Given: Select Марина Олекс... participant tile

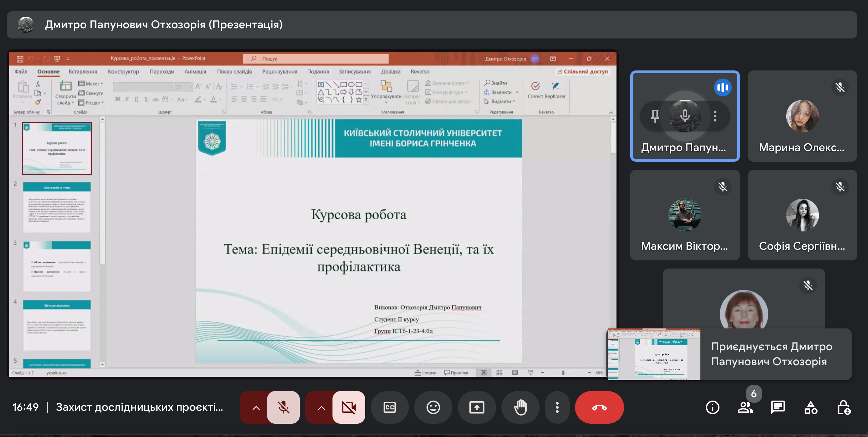Looking at the screenshot, I should pyautogui.click(x=802, y=116).
